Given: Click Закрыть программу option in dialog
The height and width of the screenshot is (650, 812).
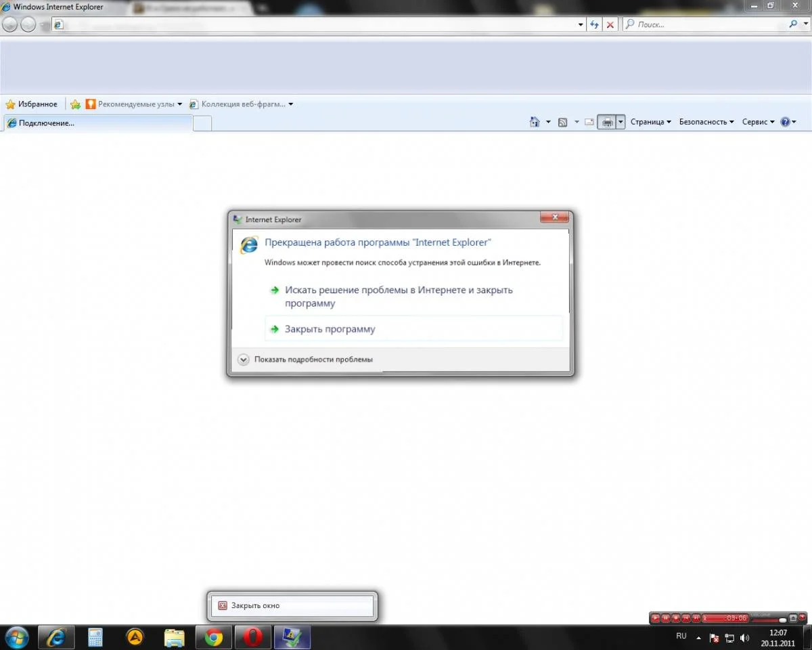Looking at the screenshot, I should point(414,329).
